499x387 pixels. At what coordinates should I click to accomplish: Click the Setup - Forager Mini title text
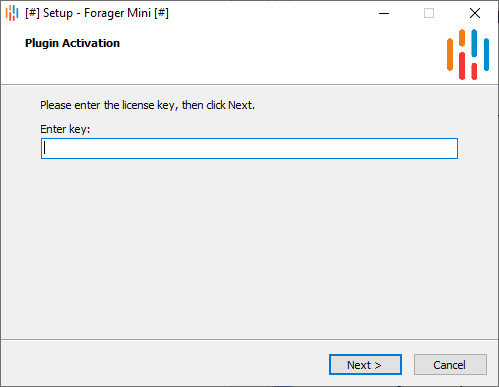click(97, 13)
